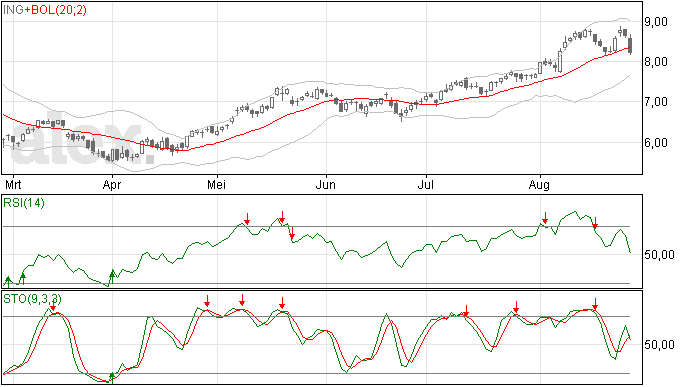Click the 50,00 value on RSI axis
The image size is (690, 387).
[x=659, y=255]
